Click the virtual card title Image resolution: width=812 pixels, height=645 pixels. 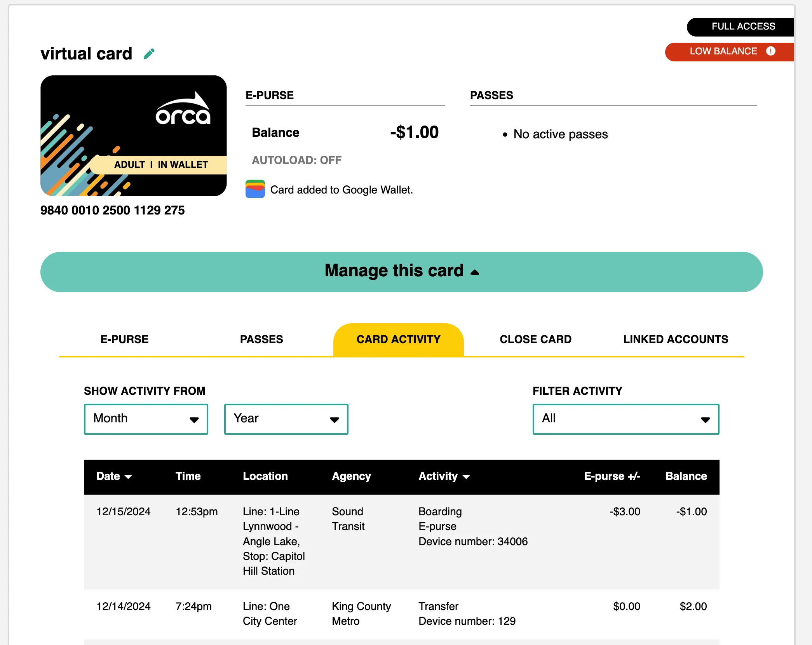point(86,54)
